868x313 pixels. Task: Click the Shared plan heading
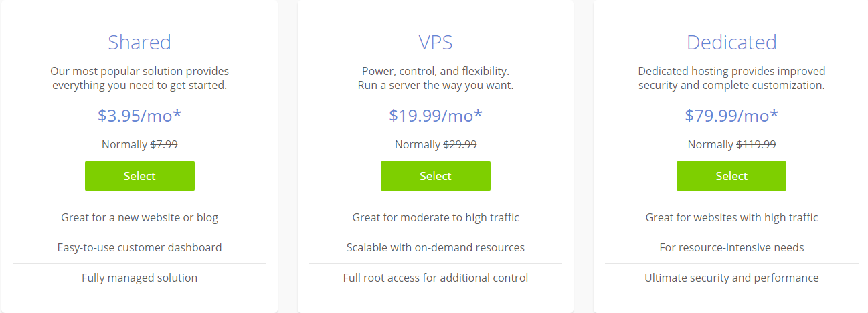pyautogui.click(x=139, y=43)
